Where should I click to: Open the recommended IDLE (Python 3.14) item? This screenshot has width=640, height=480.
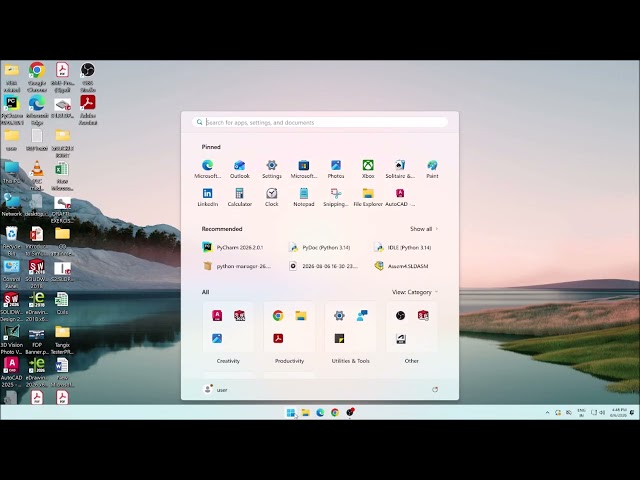(x=403, y=247)
